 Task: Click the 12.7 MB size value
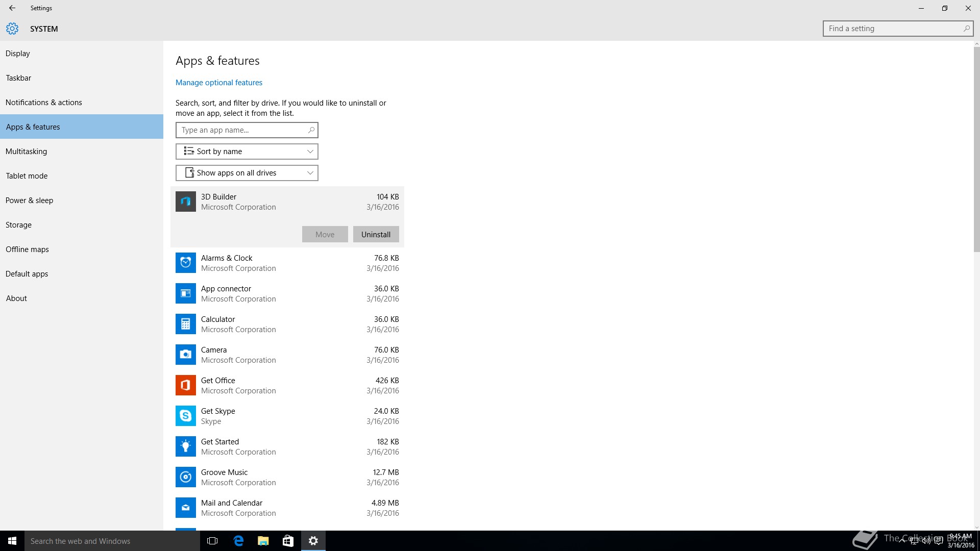click(386, 472)
